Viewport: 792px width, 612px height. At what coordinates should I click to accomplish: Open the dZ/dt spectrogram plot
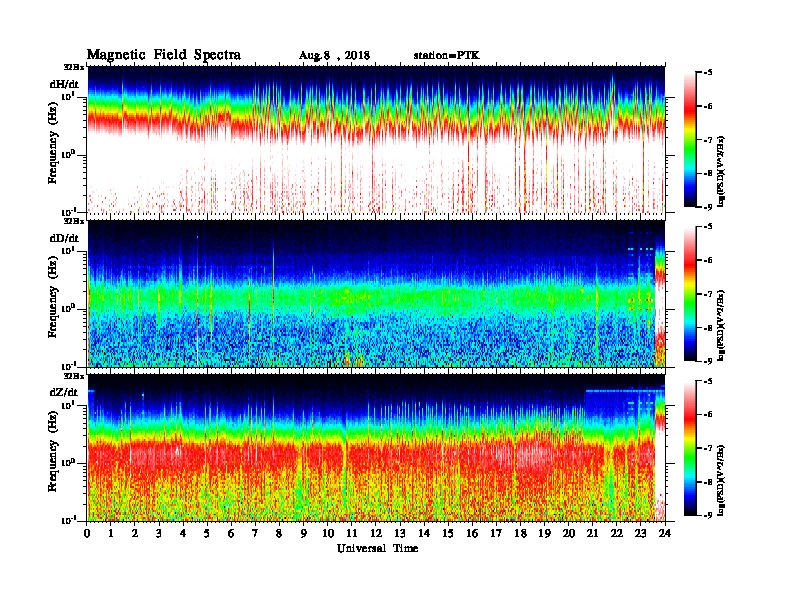tap(376, 448)
